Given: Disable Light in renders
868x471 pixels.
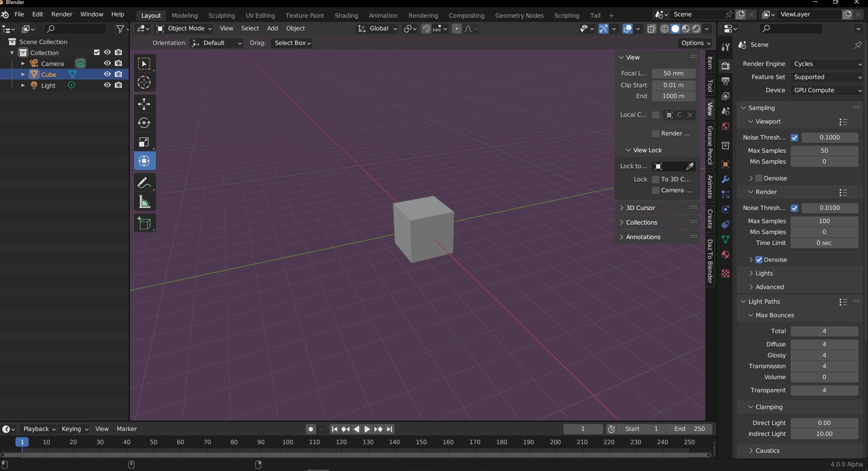Looking at the screenshot, I should point(119,85).
